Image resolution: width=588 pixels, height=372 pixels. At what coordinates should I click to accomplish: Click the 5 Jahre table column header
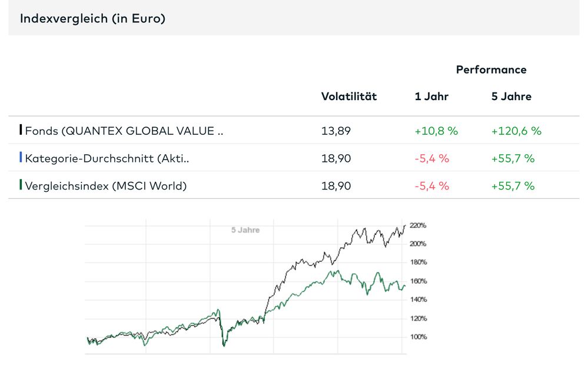point(511,96)
